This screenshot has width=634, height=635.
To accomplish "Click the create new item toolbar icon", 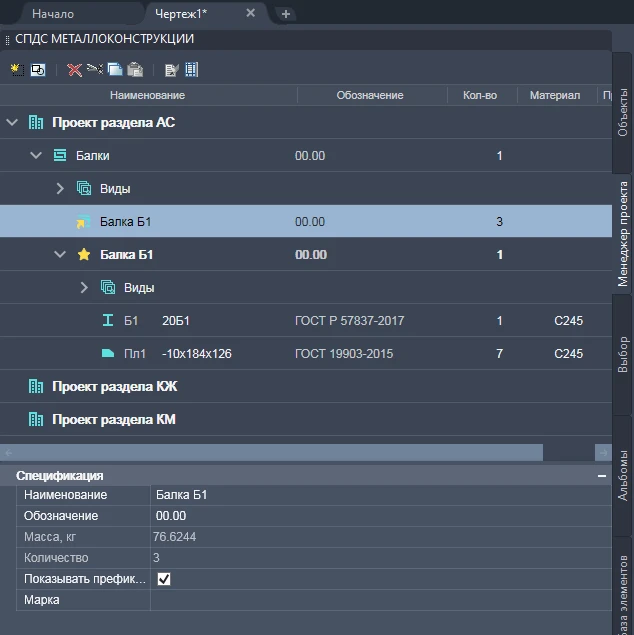I will click(x=16, y=70).
